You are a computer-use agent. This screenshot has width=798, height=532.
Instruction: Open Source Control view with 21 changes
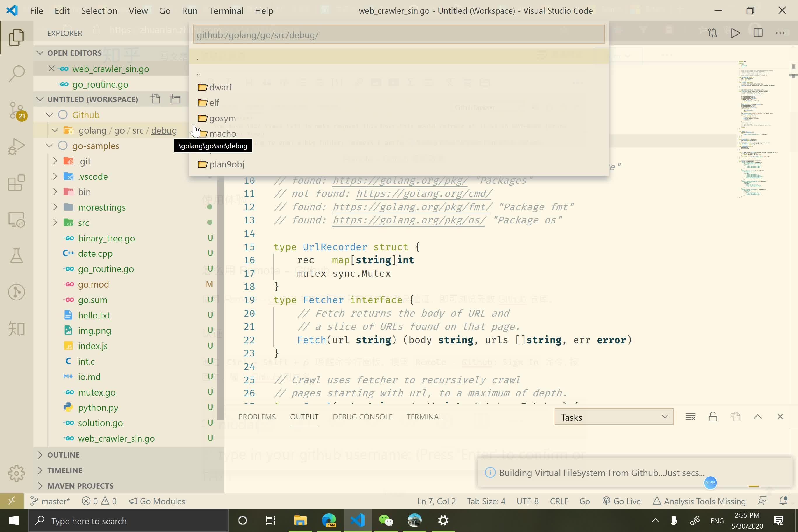click(x=16, y=111)
